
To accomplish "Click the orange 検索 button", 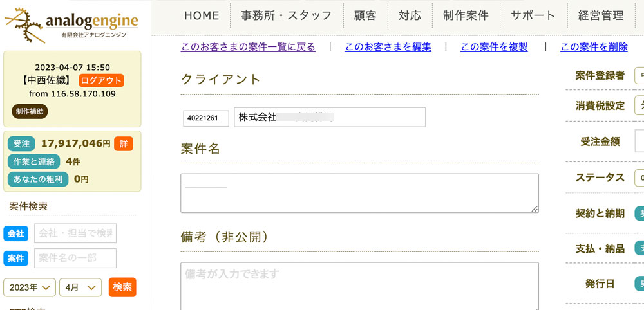I will click(122, 287).
